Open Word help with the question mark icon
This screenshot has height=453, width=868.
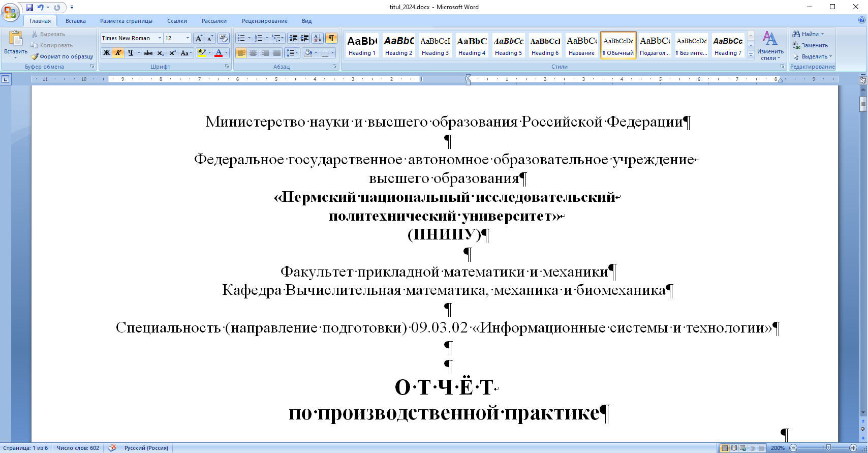[861, 20]
